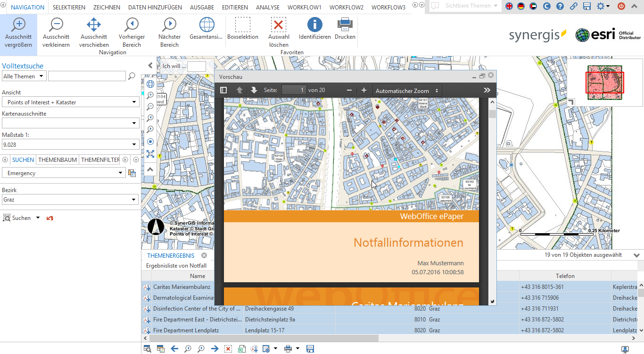
Task: Activate the Boxselektion tool
Action: (243, 27)
